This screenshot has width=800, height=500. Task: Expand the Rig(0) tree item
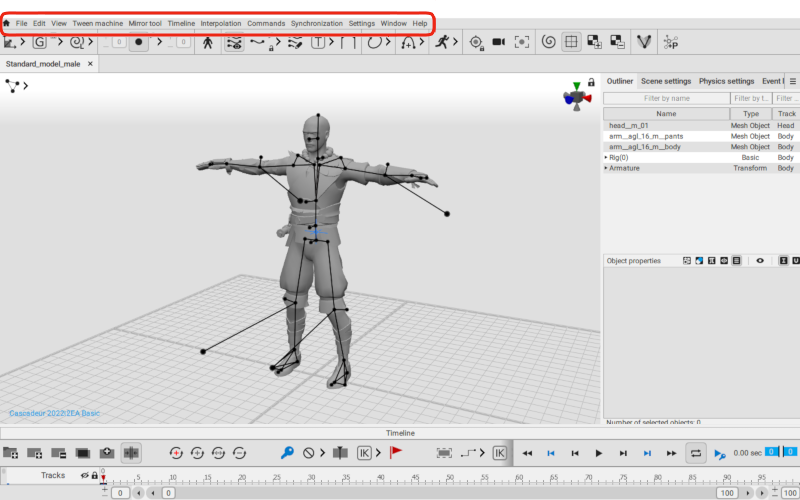coord(606,157)
